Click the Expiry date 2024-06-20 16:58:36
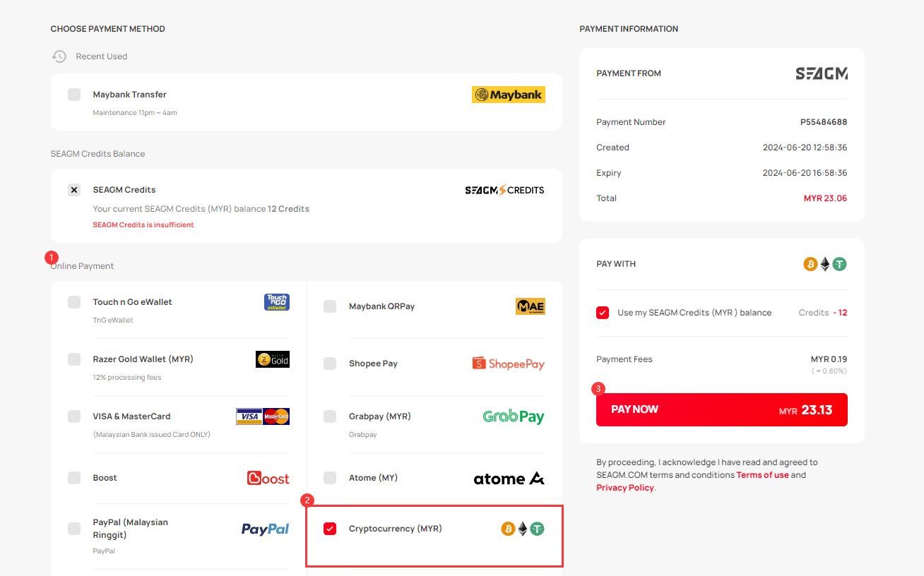This screenshot has height=576, width=924. click(x=805, y=173)
